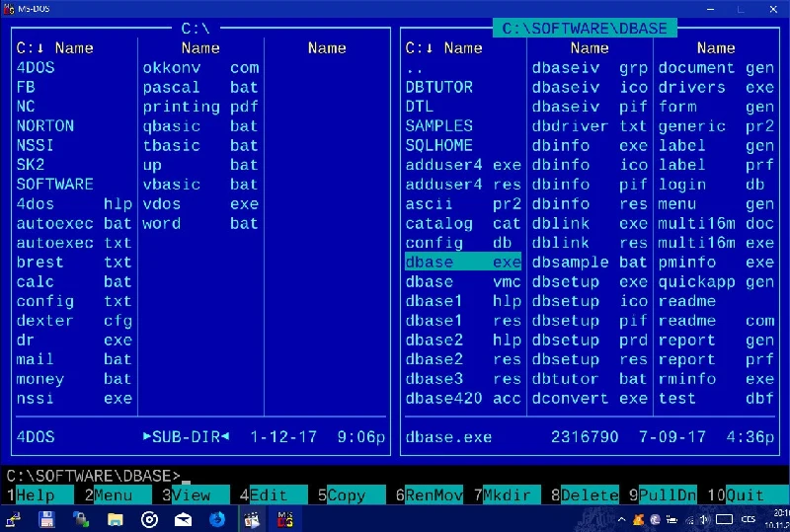
Task: Click the 8 Delete function key button
Action: [x=585, y=495]
